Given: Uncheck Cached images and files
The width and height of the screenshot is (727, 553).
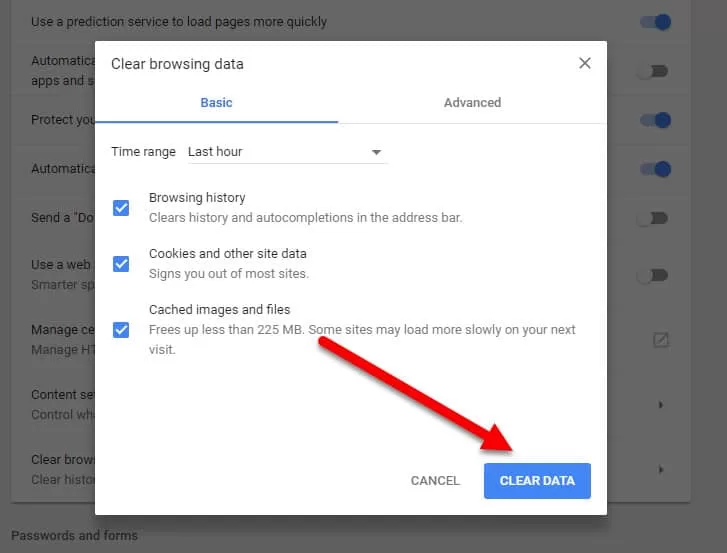Looking at the screenshot, I should point(121,329).
